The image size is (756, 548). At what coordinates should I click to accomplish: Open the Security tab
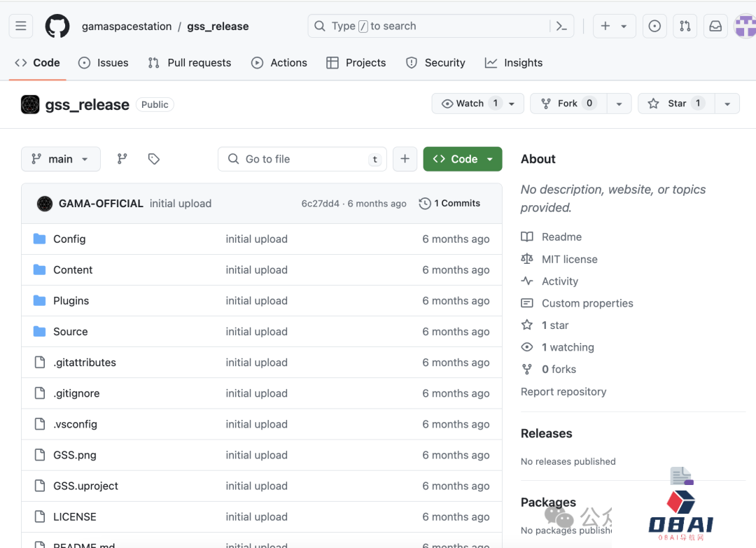(x=435, y=63)
